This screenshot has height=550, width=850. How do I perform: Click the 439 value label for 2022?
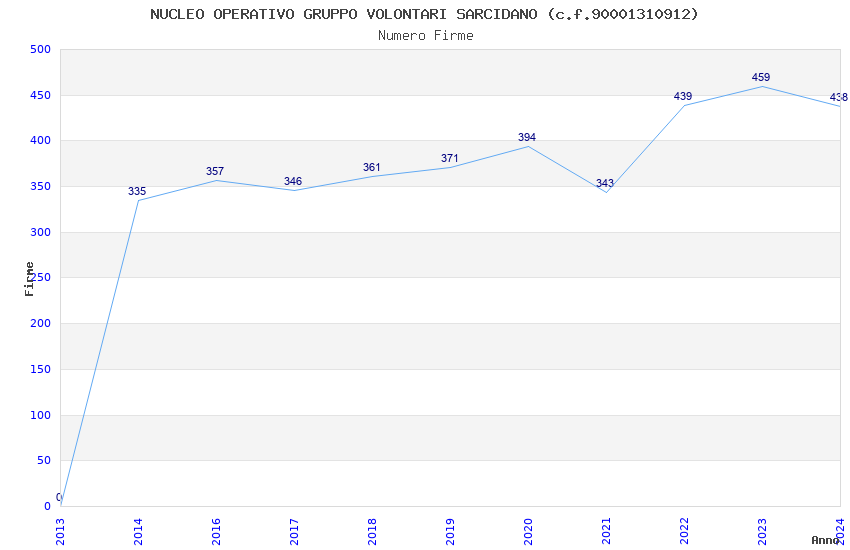[x=683, y=97]
